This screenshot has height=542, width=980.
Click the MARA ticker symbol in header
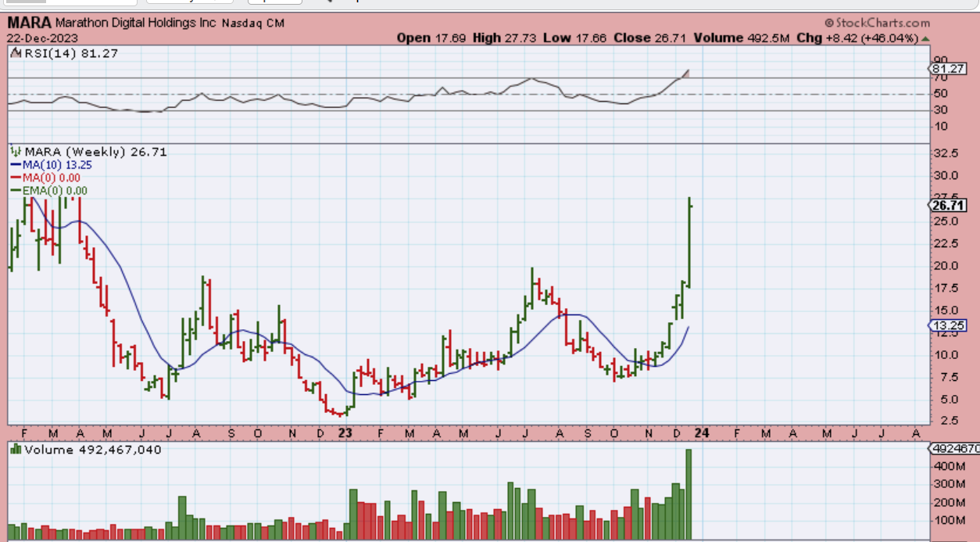(x=29, y=23)
